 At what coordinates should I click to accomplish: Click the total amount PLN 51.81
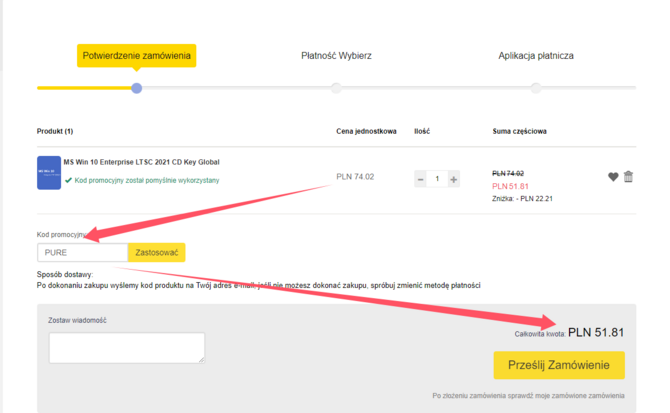click(596, 332)
